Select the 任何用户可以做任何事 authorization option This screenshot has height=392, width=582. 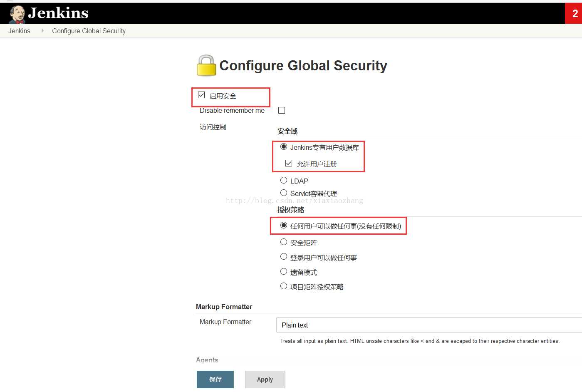pos(284,225)
